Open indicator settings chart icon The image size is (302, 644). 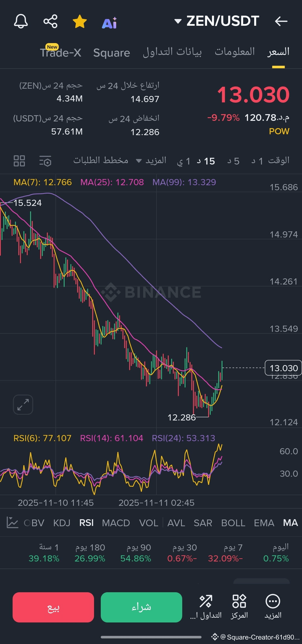12,522
